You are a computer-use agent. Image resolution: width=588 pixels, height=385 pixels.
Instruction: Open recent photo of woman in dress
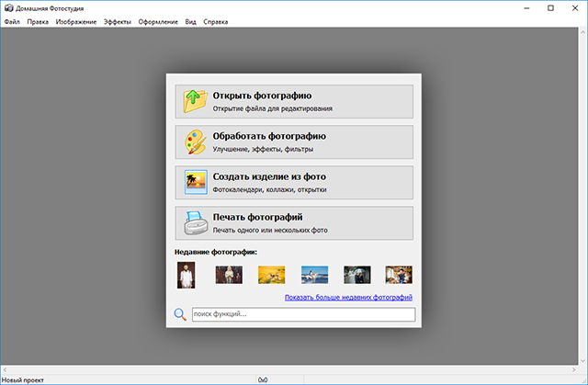click(x=229, y=275)
